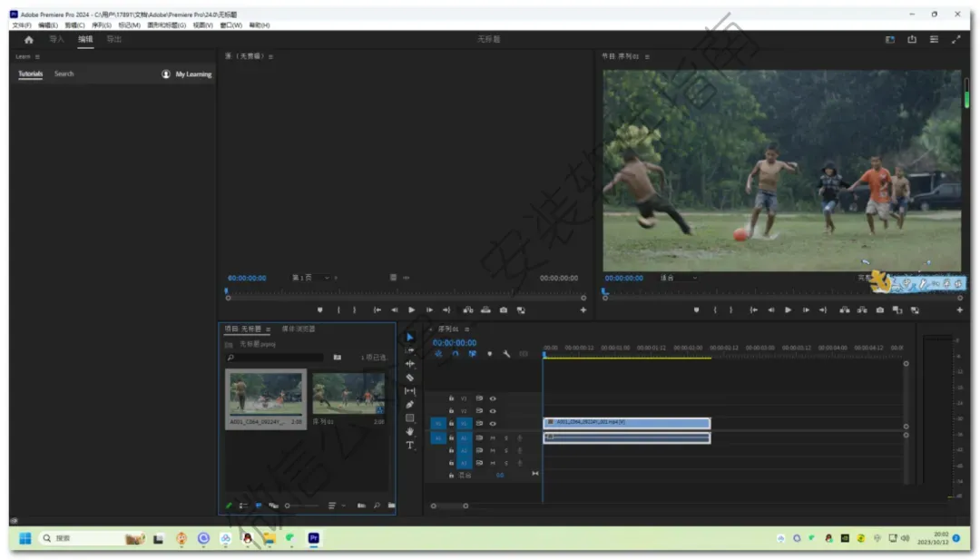Viewport: 980px width, 560px height.
Task: Play the sequence in the Program monitor
Action: tap(788, 310)
